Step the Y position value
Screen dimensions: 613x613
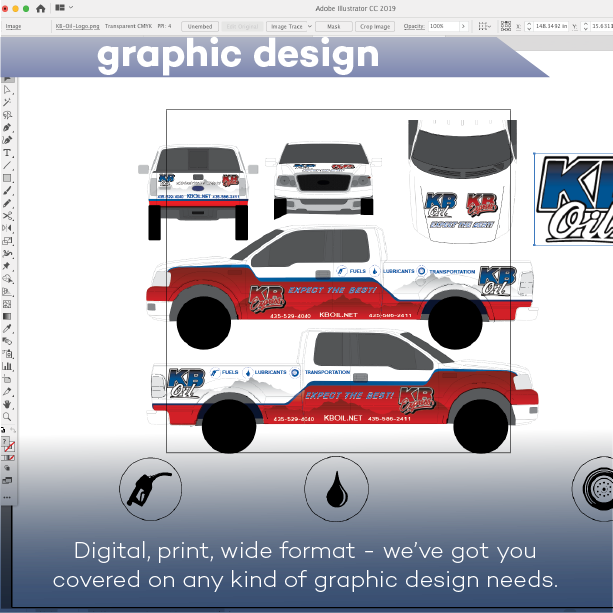(x=585, y=26)
